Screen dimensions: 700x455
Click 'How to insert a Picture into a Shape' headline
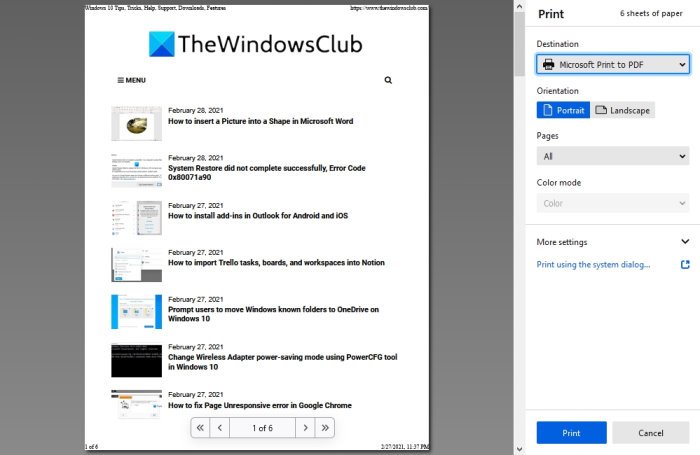(x=260, y=121)
